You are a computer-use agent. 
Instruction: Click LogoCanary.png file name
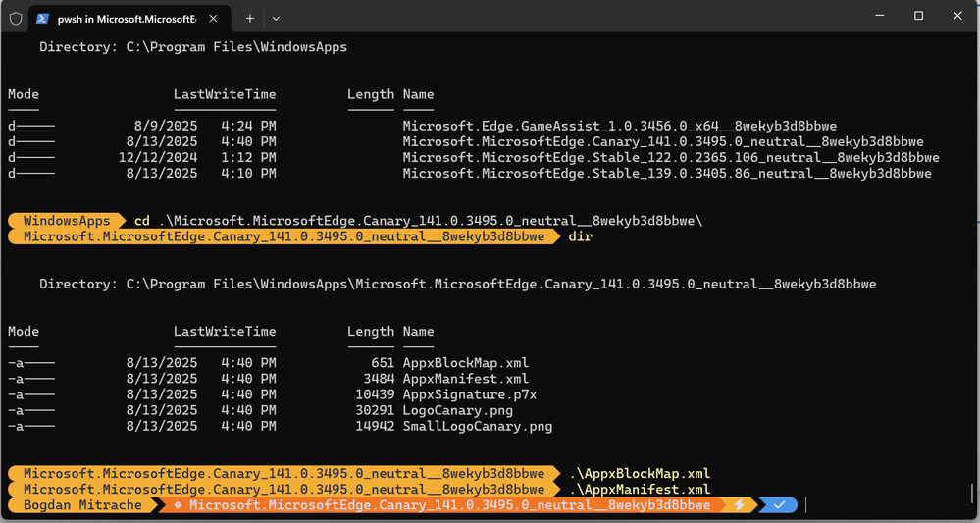click(457, 410)
